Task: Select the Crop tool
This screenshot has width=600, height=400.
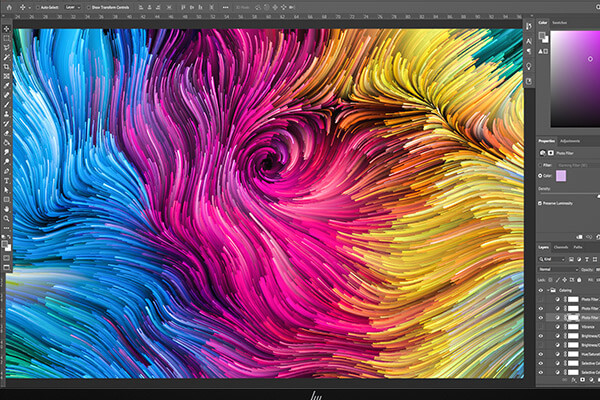Action: click(x=7, y=67)
